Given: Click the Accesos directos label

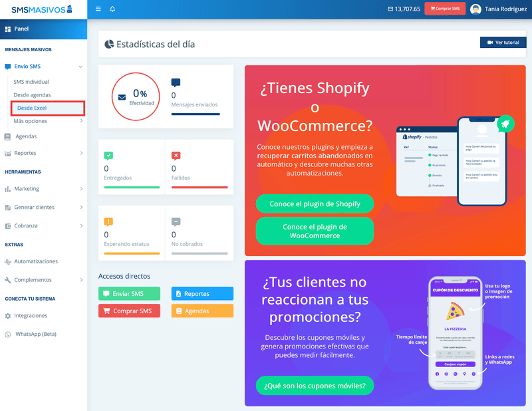Looking at the screenshot, I should [124, 276].
